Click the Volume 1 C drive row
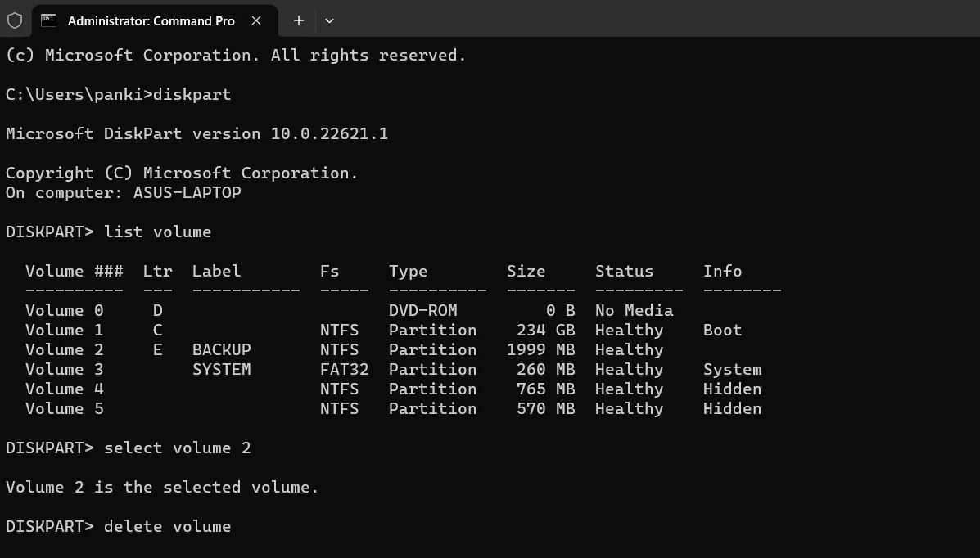Screen dimensions: 980x558 (x=327, y=330)
